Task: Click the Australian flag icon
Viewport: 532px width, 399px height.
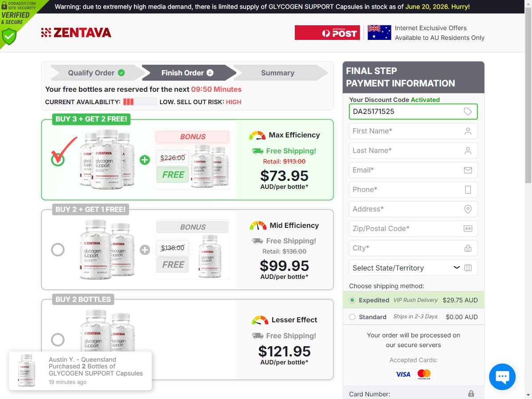Action: coord(379,32)
